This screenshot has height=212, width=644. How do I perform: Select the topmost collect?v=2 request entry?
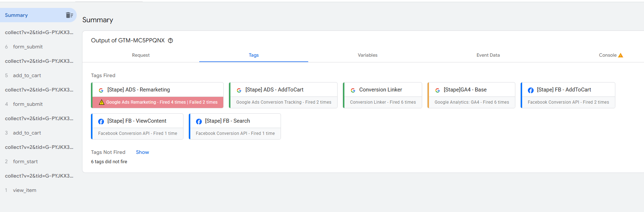(39, 32)
